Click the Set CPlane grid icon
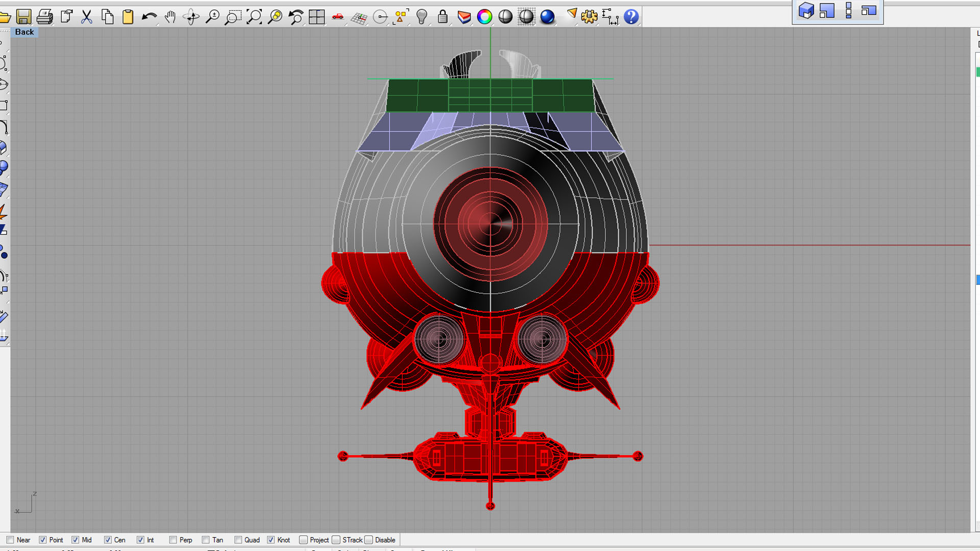The height and width of the screenshot is (551, 980). (359, 18)
